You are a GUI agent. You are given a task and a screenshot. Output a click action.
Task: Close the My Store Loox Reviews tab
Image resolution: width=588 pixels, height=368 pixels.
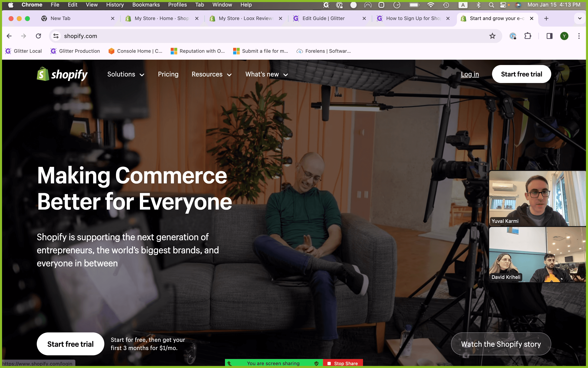click(280, 18)
